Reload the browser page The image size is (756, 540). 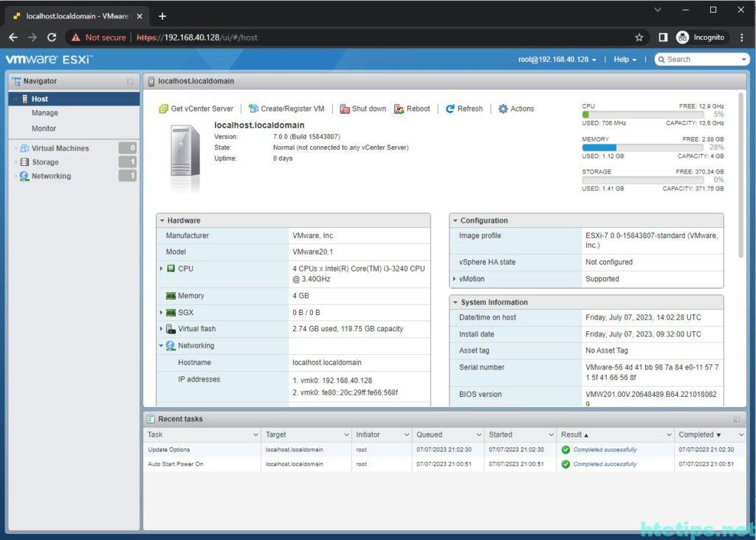pos(52,38)
